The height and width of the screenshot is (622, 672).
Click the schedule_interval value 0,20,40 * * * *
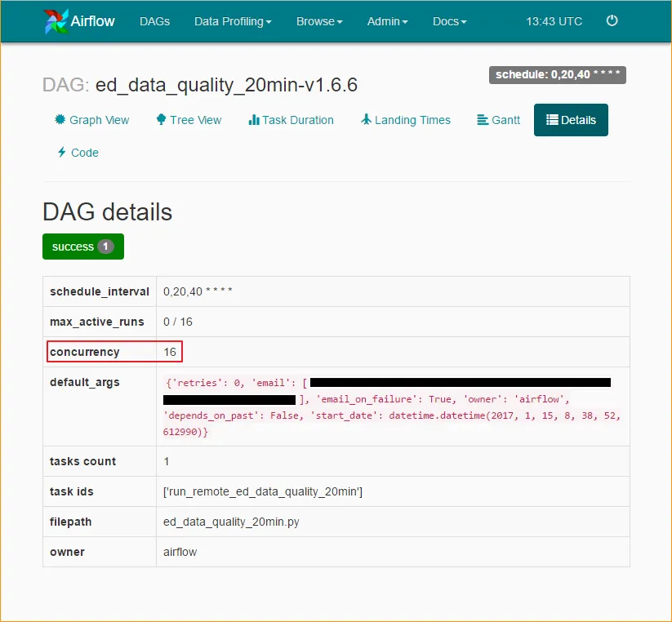(198, 291)
